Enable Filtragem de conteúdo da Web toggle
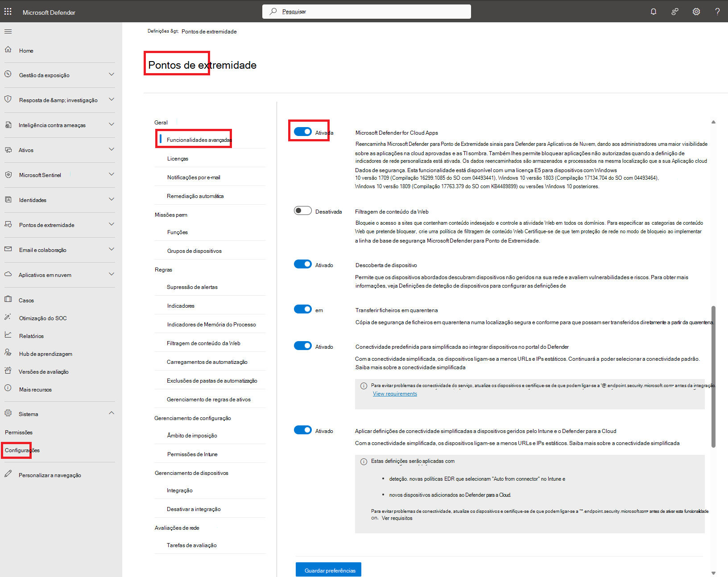This screenshot has height=577, width=728. pyautogui.click(x=303, y=210)
